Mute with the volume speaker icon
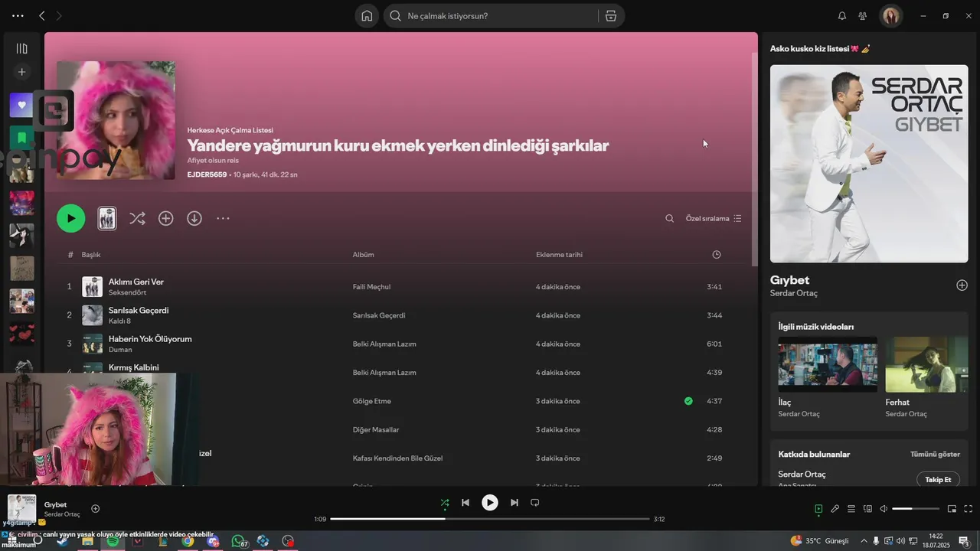Image resolution: width=980 pixels, height=551 pixels. (884, 508)
